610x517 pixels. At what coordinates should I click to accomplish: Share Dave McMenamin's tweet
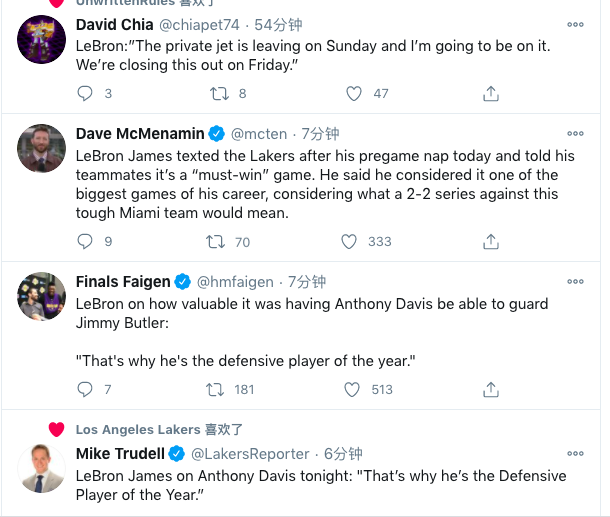[x=490, y=241]
